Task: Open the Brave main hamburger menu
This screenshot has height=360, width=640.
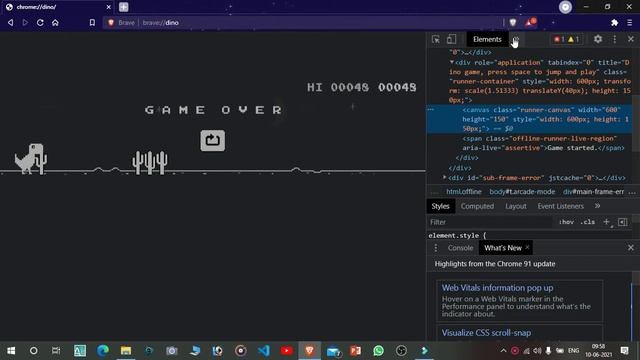Action: (x=630, y=23)
